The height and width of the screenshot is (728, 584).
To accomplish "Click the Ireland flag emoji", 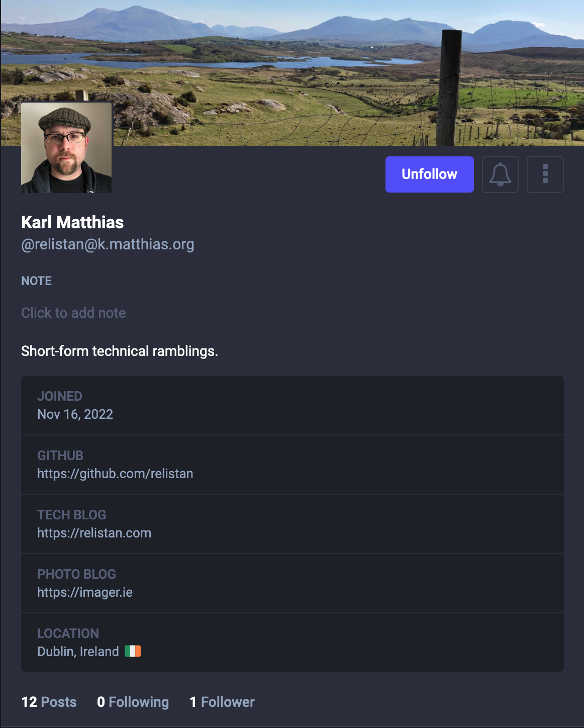I will click(x=133, y=652).
